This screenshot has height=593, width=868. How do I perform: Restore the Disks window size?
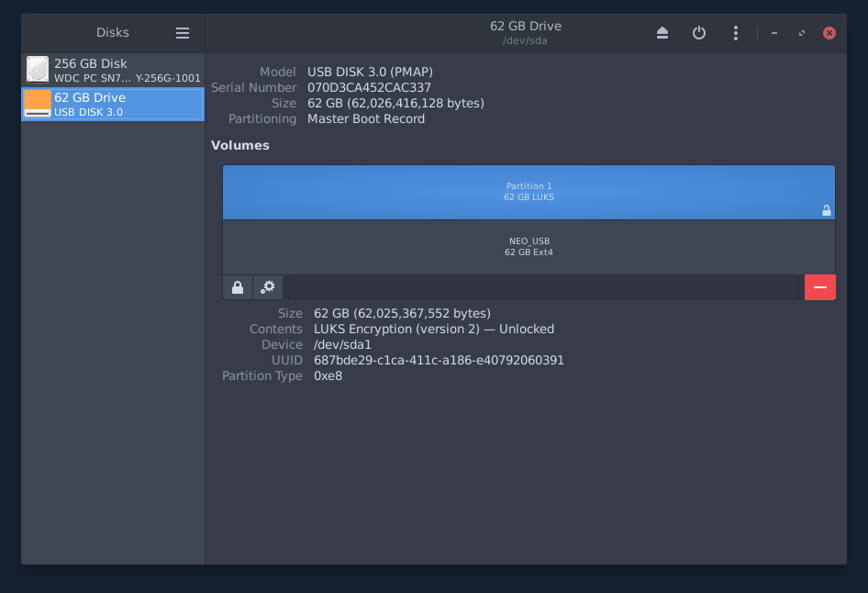coord(802,33)
